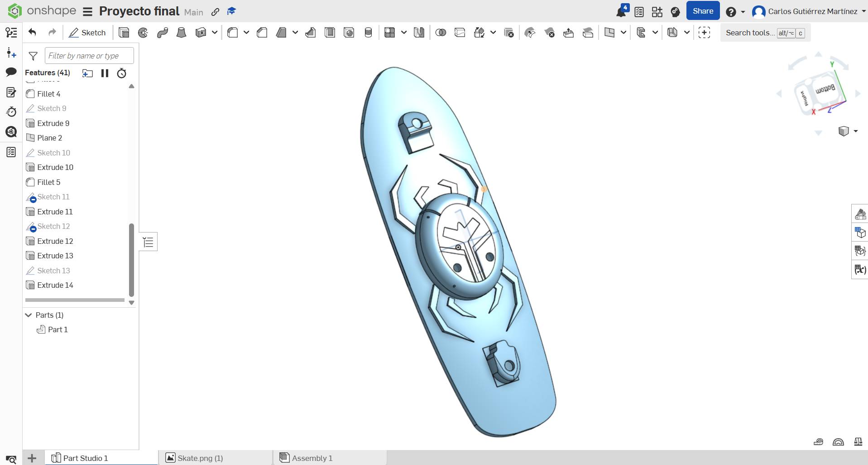Screen dimensions: 868x465
Task: Select the Hole tool
Action: coord(349,32)
